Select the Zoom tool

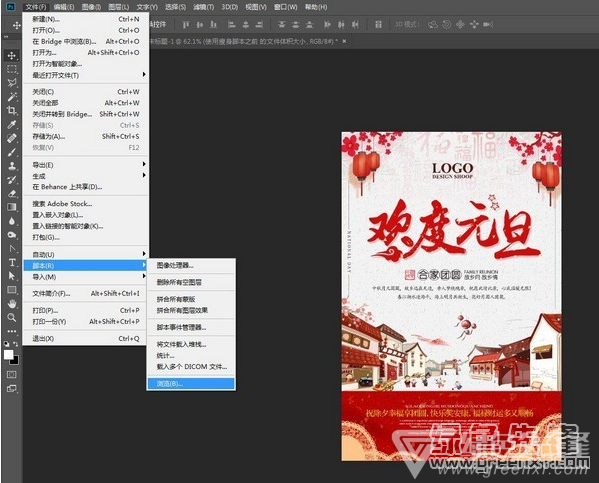(12, 318)
